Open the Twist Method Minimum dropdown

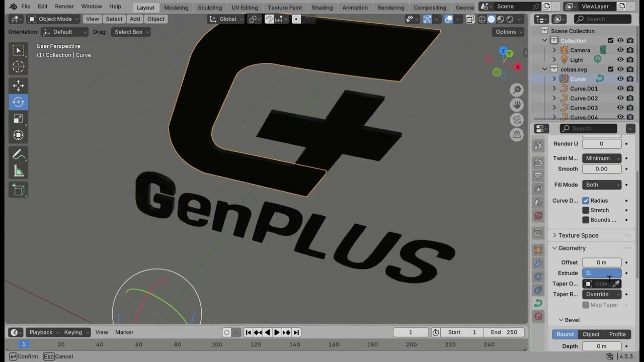(x=602, y=158)
